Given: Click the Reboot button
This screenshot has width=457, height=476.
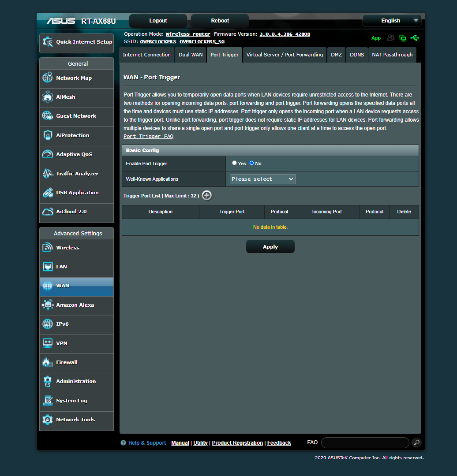Looking at the screenshot, I should [220, 21].
